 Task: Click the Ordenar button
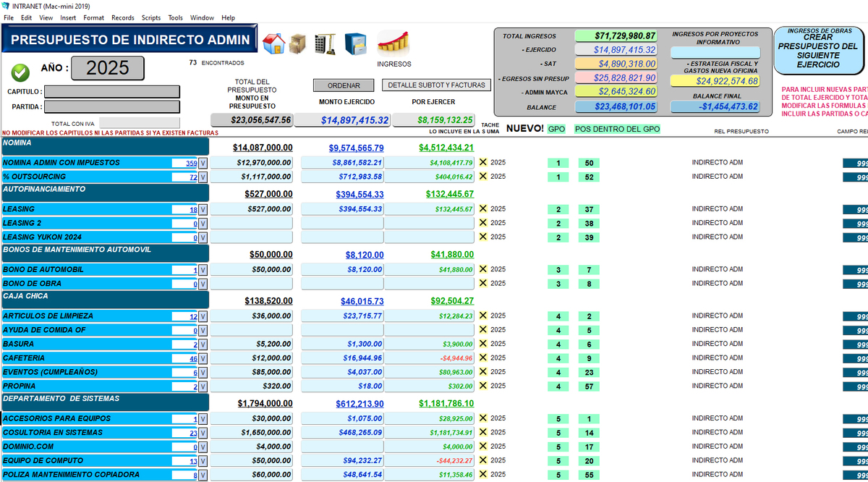[344, 85]
